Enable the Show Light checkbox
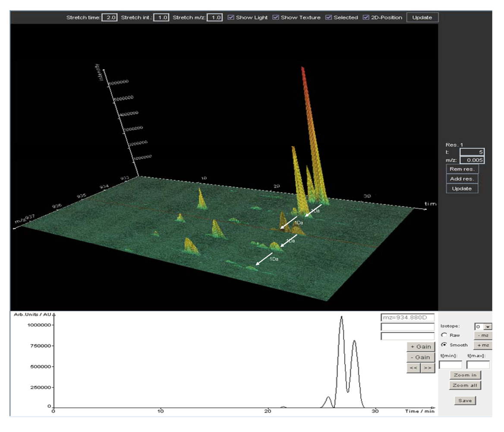This screenshot has width=504, height=432. click(231, 18)
